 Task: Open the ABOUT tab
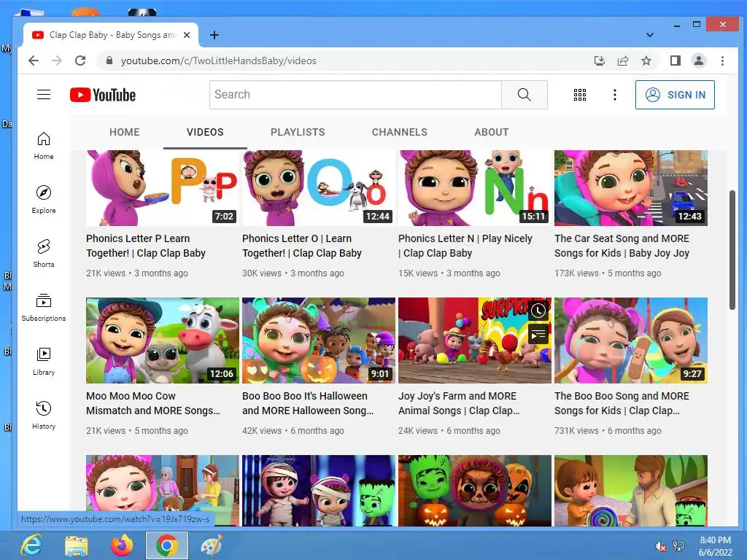[492, 132]
